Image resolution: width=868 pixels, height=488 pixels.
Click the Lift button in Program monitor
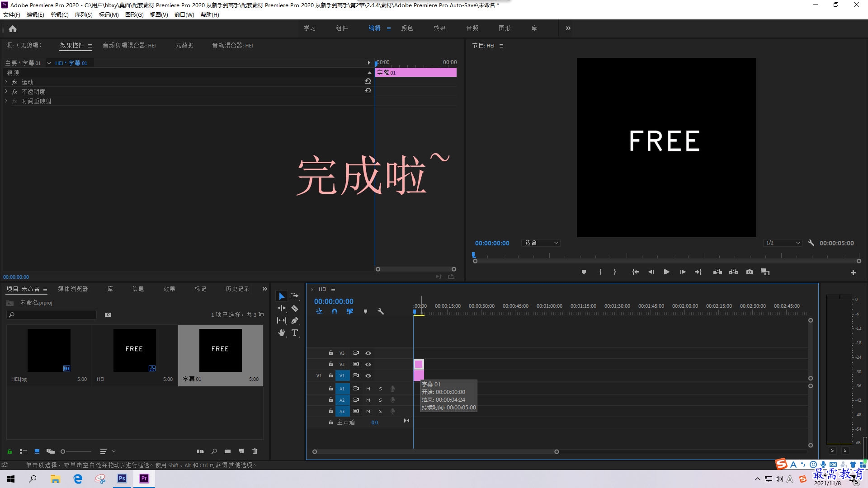click(x=717, y=272)
